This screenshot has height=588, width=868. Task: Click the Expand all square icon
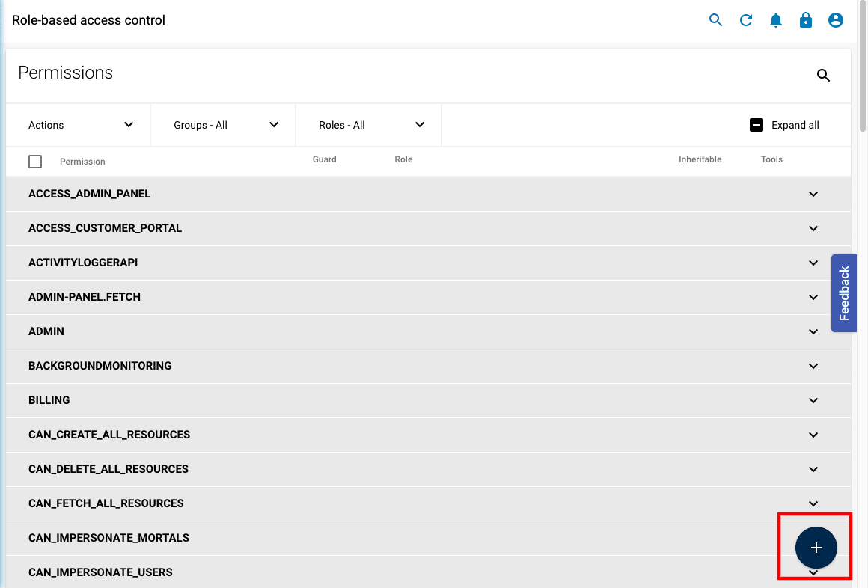pyautogui.click(x=757, y=125)
